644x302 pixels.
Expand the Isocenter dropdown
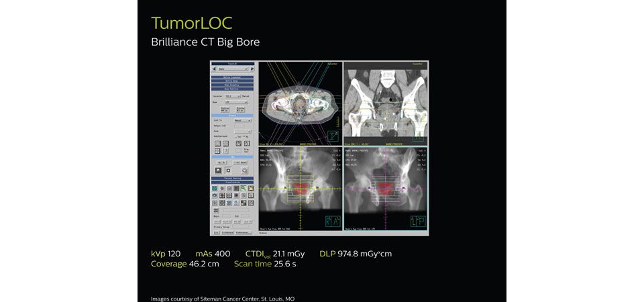pos(233,96)
